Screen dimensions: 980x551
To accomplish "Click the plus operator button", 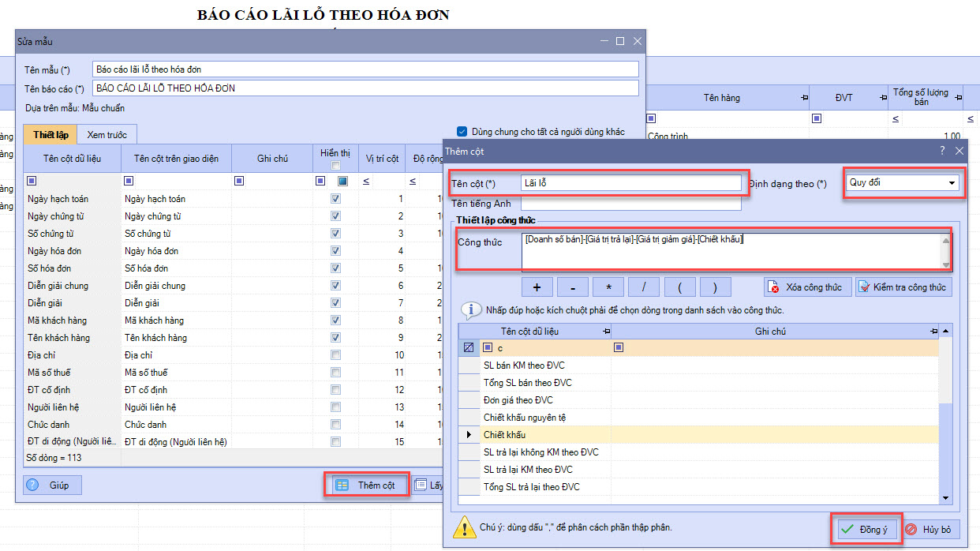I will pos(537,287).
